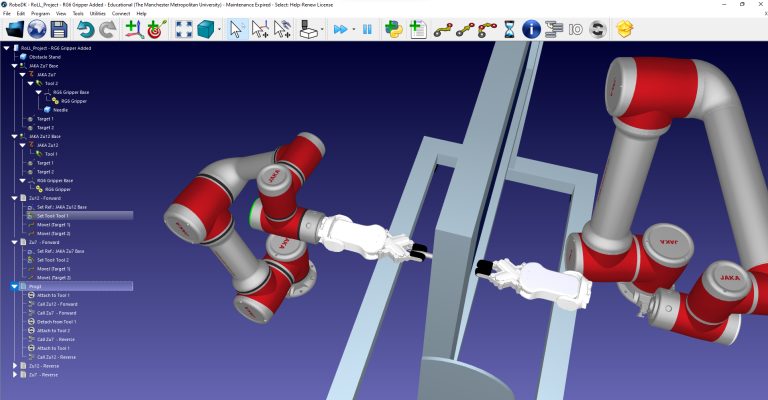This screenshot has height=400, width=768.
Task: Add hourglass pause instruction
Action: point(509,29)
